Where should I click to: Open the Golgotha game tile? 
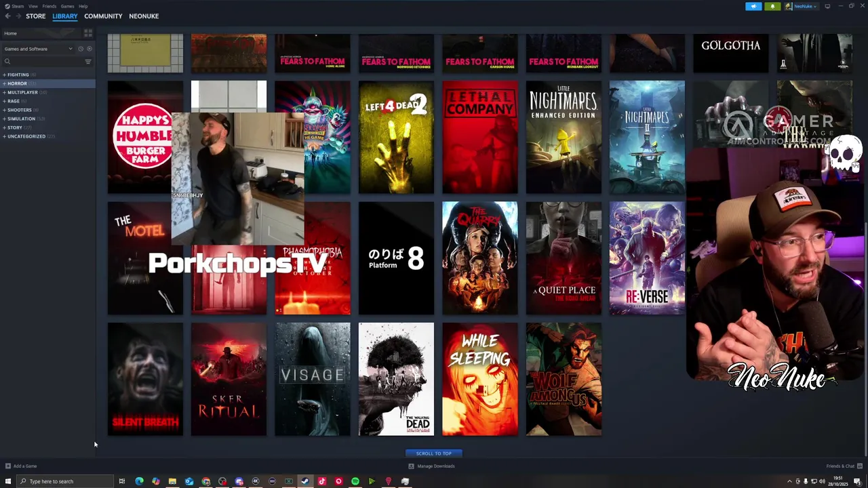[731, 53]
